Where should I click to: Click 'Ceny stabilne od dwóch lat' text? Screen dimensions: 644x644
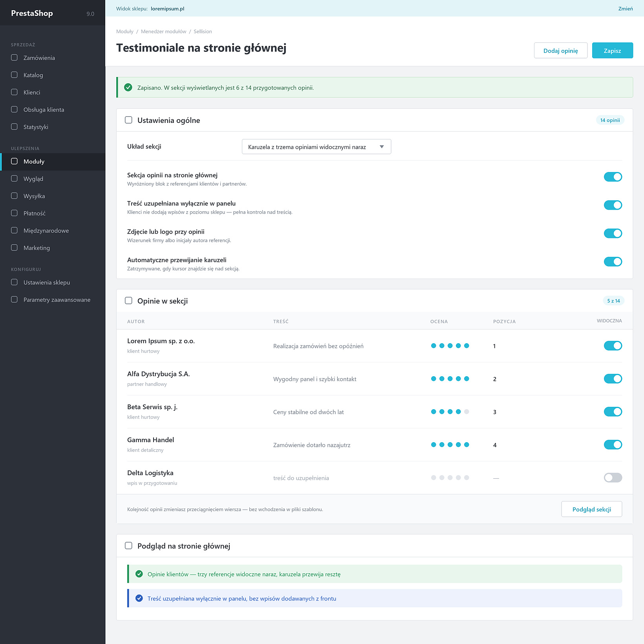[309, 412]
